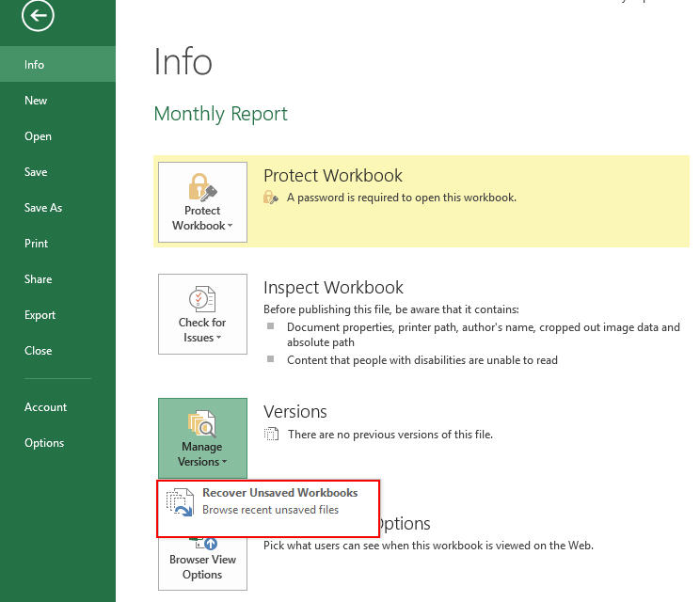Go to the New tab

point(36,101)
